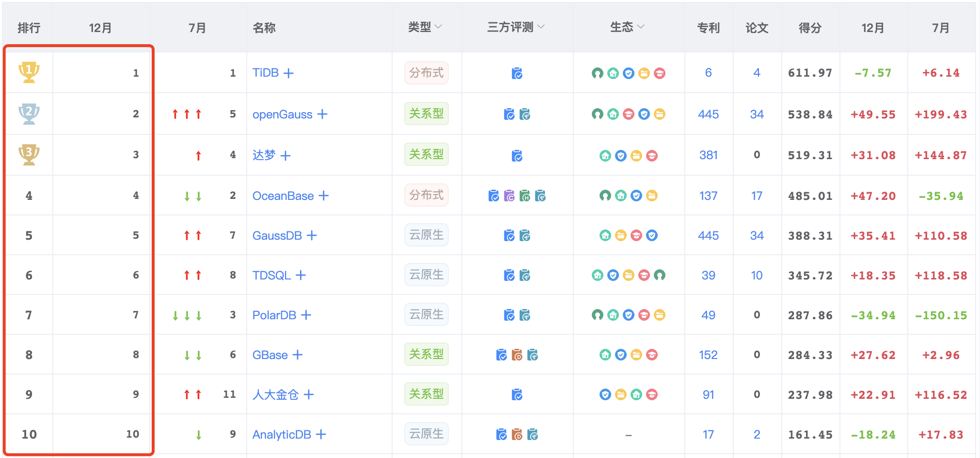Open the GaussDB database link
The width and height of the screenshot is (980, 458).
(x=277, y=235)
